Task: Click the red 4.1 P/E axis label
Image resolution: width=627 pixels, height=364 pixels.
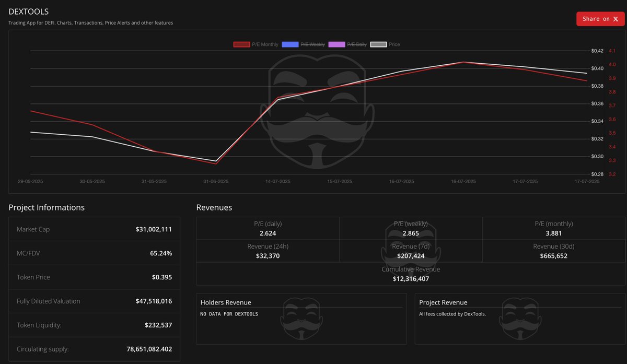Action: point(612,51)
